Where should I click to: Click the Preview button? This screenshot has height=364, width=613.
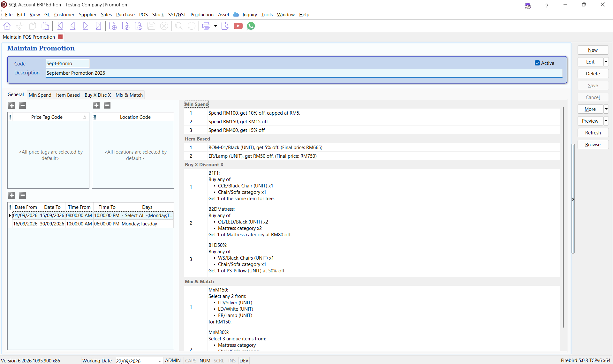[590, 121]
